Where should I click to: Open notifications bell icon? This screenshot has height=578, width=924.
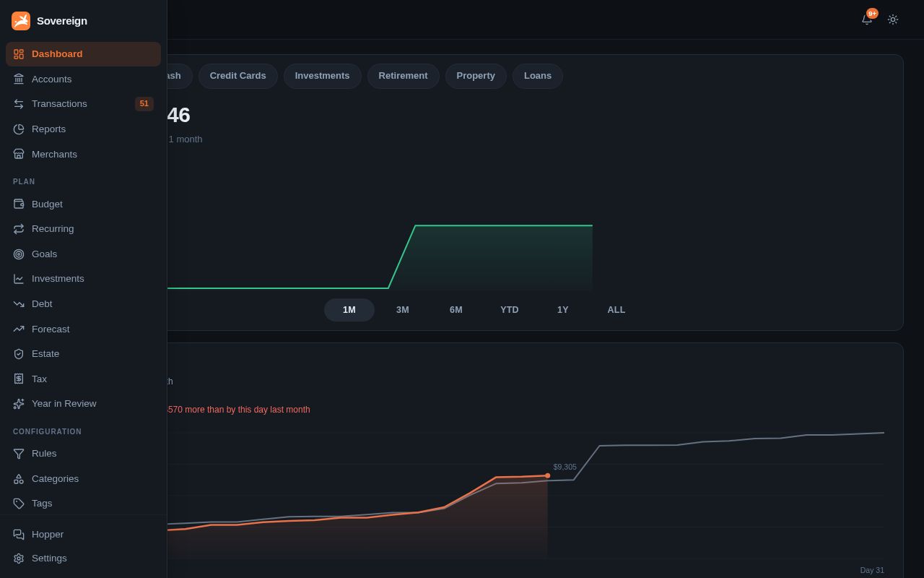point(867,20)
